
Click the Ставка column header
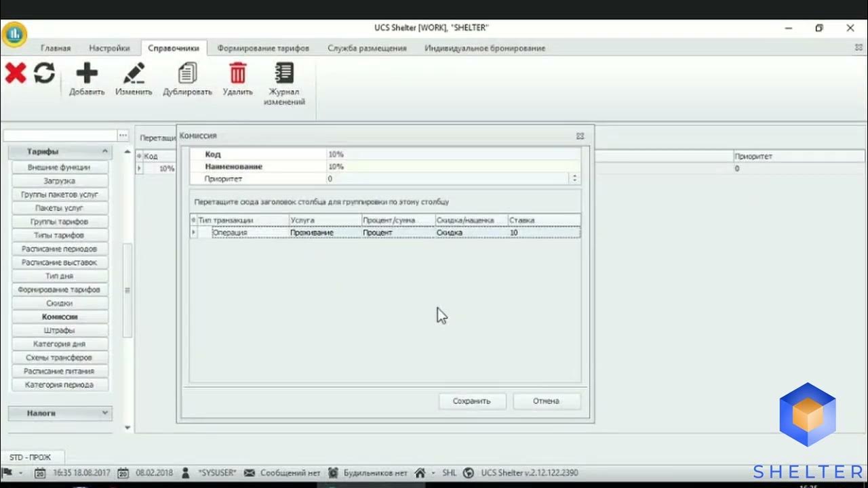pyautogui.click(x=544, y=220)
